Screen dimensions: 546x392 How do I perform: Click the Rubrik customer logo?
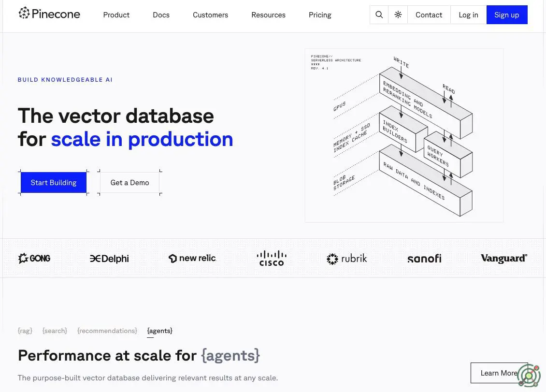[x=347, y=259]
